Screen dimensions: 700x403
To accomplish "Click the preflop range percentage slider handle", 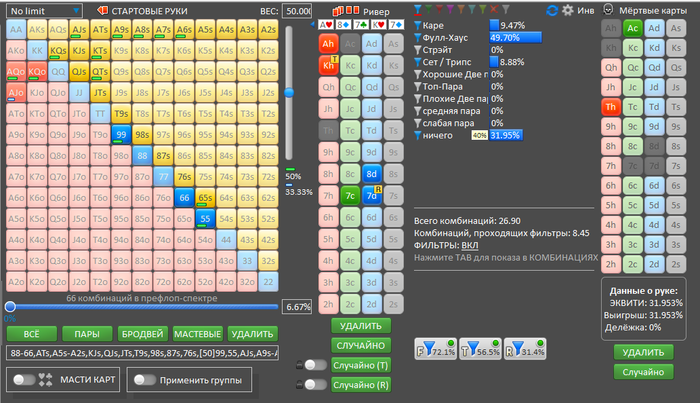I will click(x=10, y=306).
